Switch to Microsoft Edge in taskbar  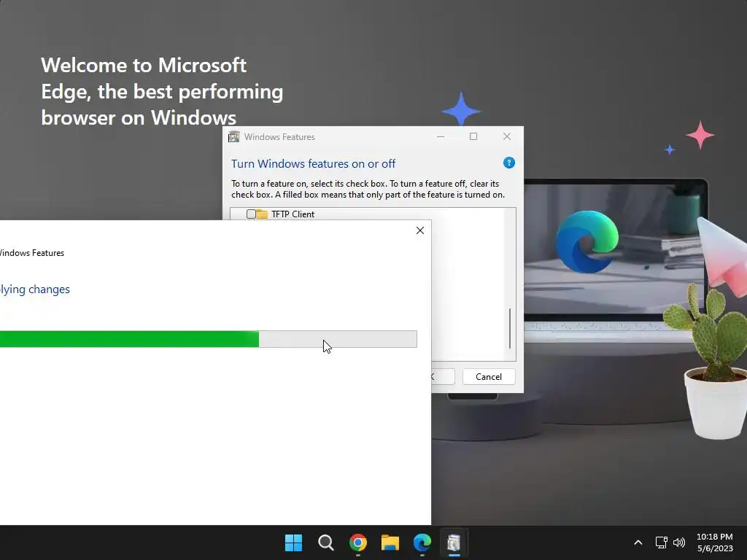point(422,542)
